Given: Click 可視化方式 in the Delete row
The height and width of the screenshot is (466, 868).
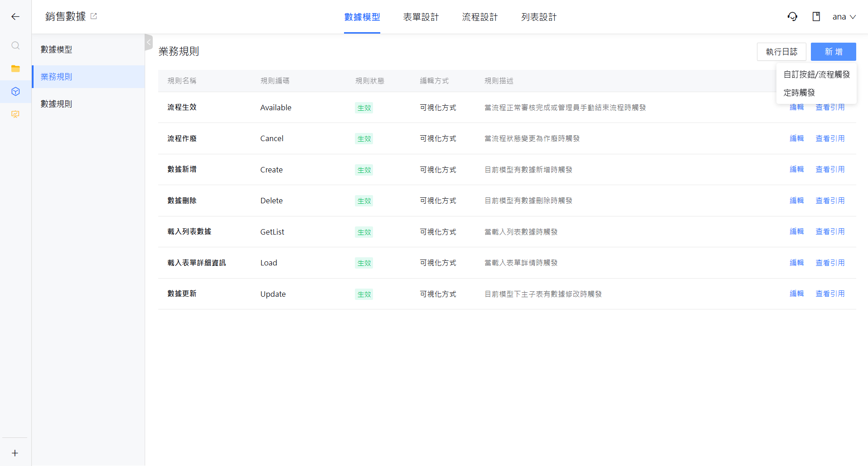Looking at the screenshot, I should pyautogui.click(x=438, y=201).
